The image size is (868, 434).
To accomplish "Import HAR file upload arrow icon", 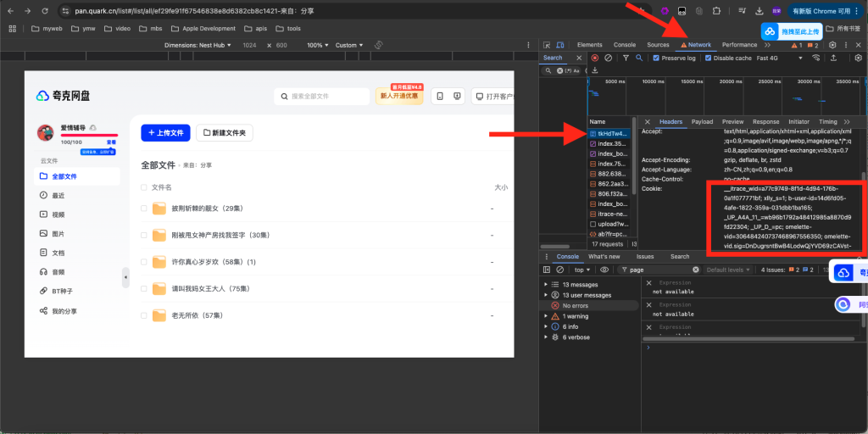I will [x=834, y=58].
